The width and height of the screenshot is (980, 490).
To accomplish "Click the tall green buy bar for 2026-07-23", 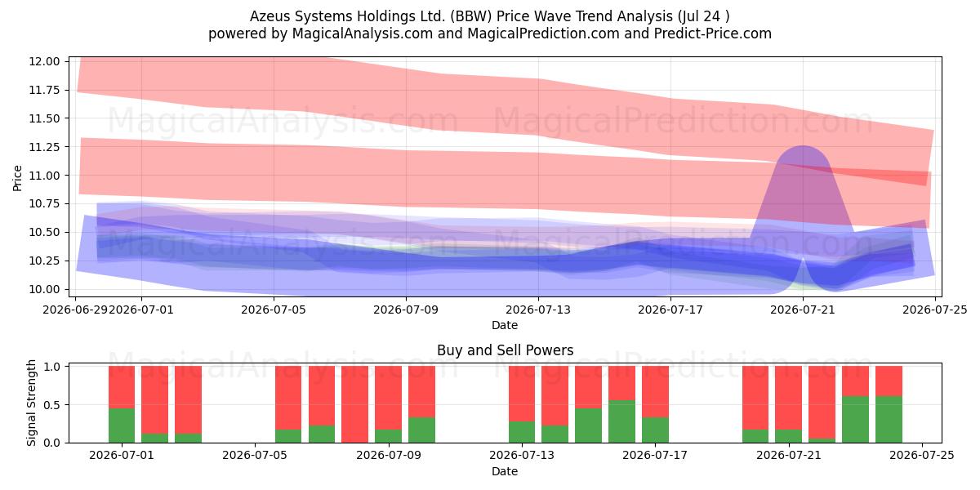I will click(x=855, y=420).
